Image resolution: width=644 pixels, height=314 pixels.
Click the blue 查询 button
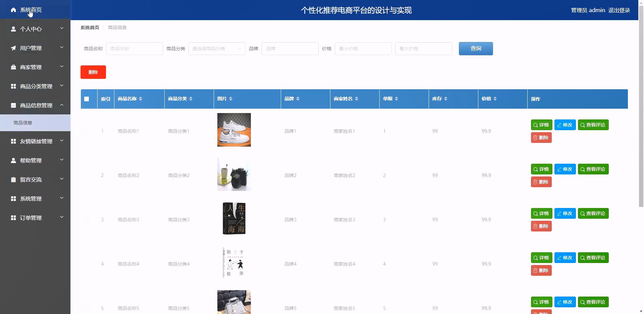[x=476, y=49]
